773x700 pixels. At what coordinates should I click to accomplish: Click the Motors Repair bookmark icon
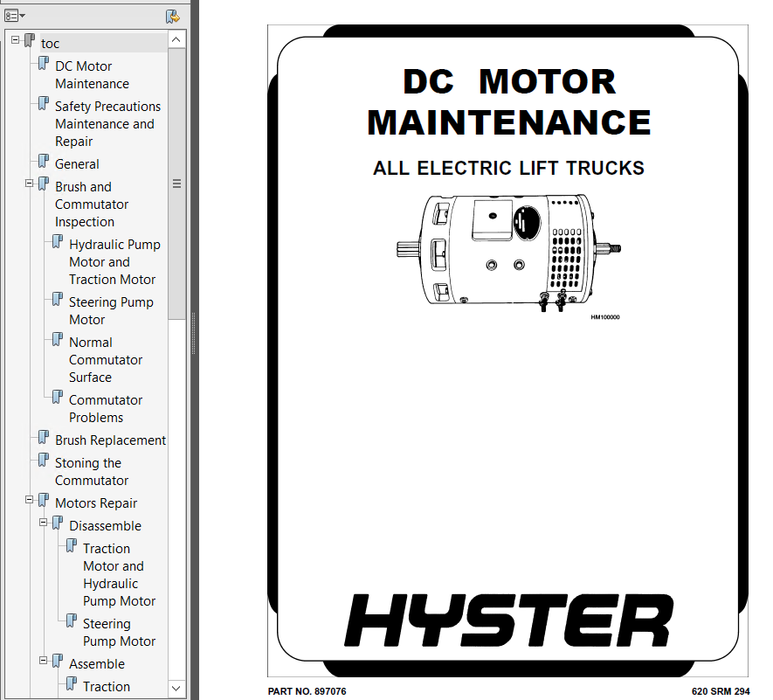(44, 500)
